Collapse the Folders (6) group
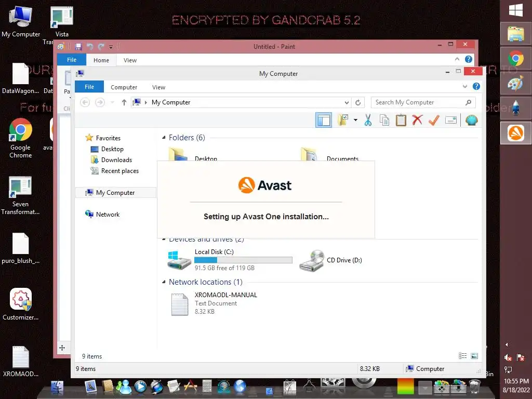The width and height of the screenshot is (532, 399). pos(164,137)
